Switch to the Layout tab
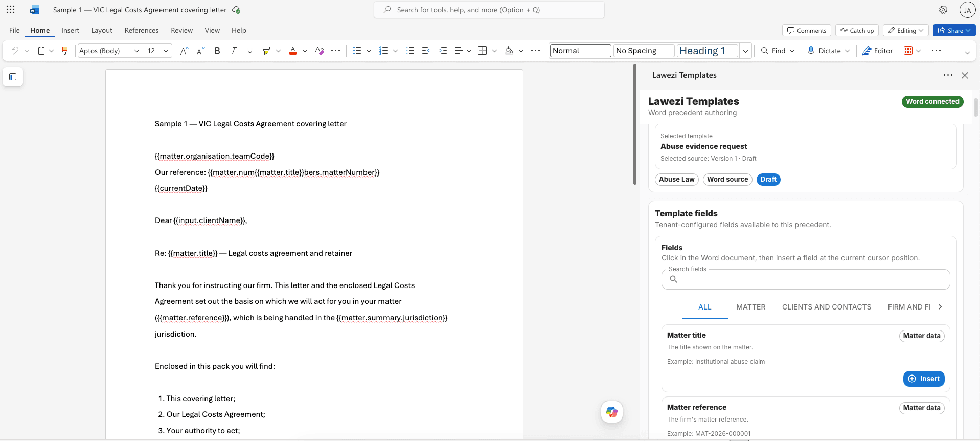Viewport: 980px width, 441px height. (x=102, y=30)
